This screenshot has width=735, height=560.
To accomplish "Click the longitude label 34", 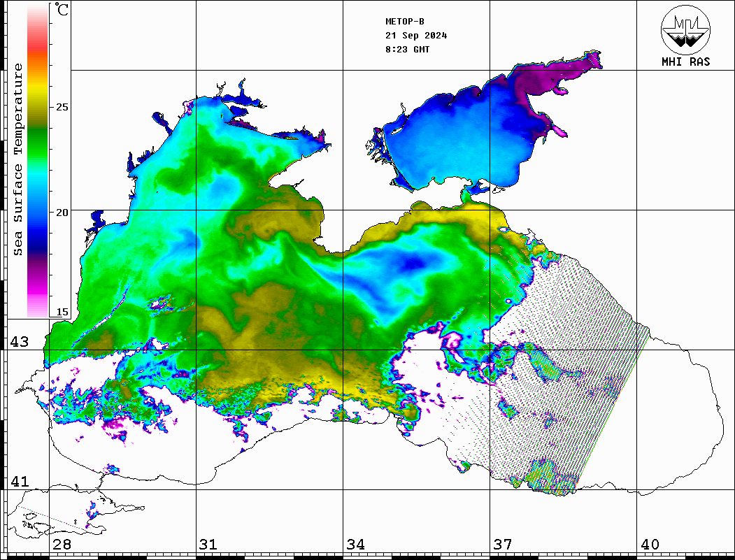I will pos(355,544).
